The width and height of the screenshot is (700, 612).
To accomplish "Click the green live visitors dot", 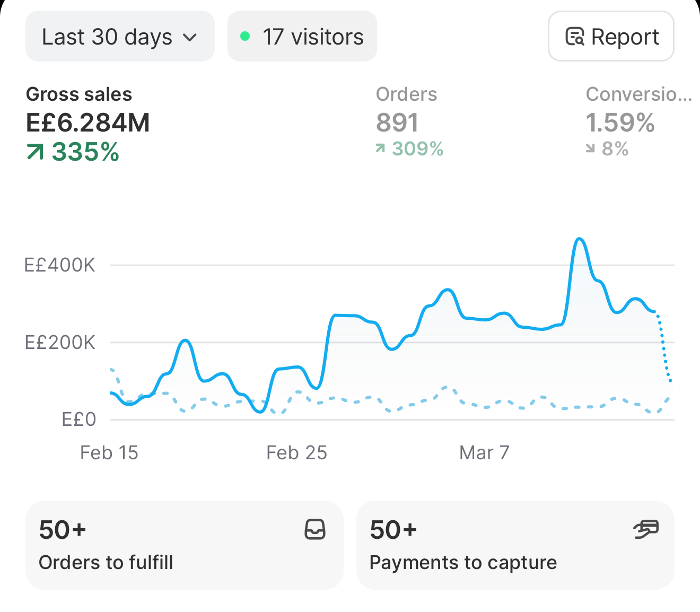I will (245, 37).
